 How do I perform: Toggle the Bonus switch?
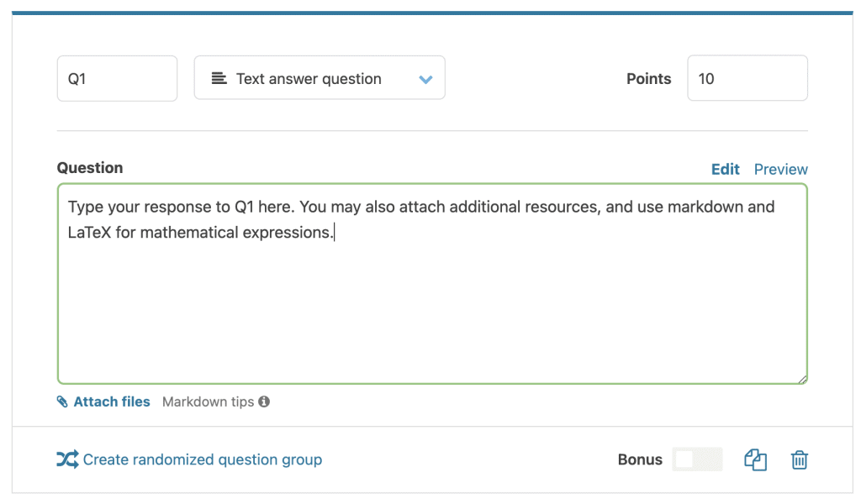pyautogui.click(x=697, y=459)
